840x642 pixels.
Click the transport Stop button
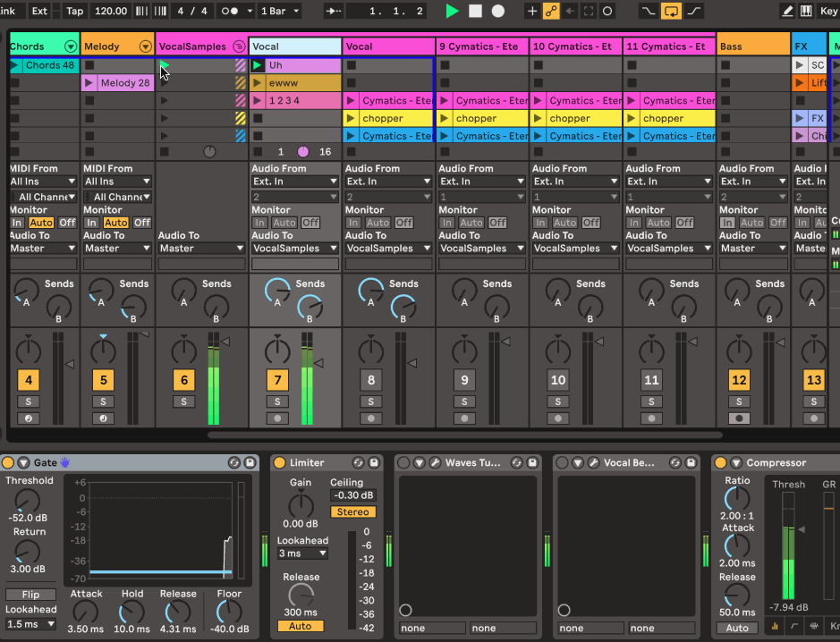click(x=475, y=11)
